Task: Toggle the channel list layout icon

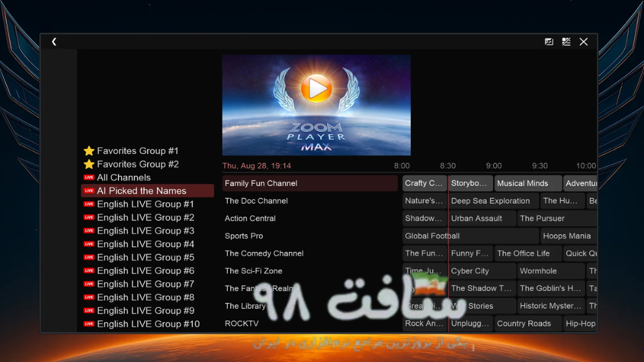Action: pos(566,41)
